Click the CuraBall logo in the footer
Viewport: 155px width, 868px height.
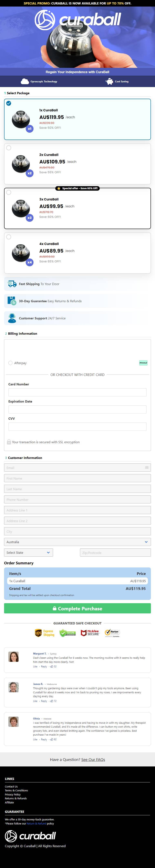30,836
